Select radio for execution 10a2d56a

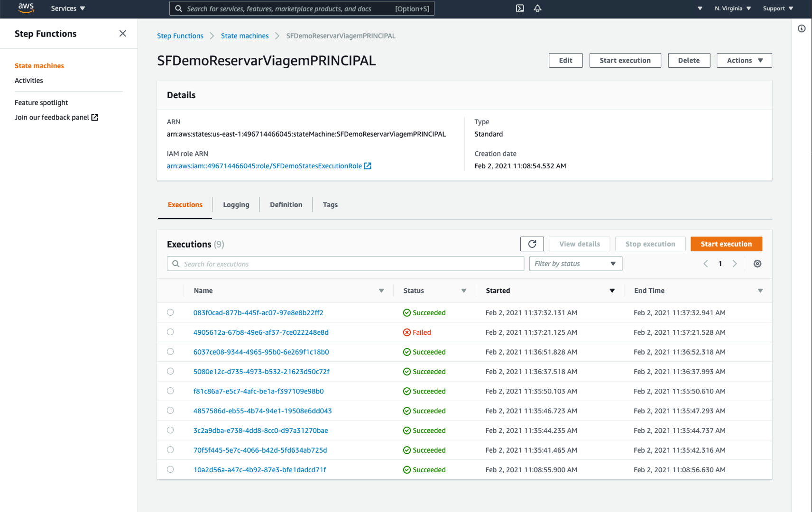point(170,469)
